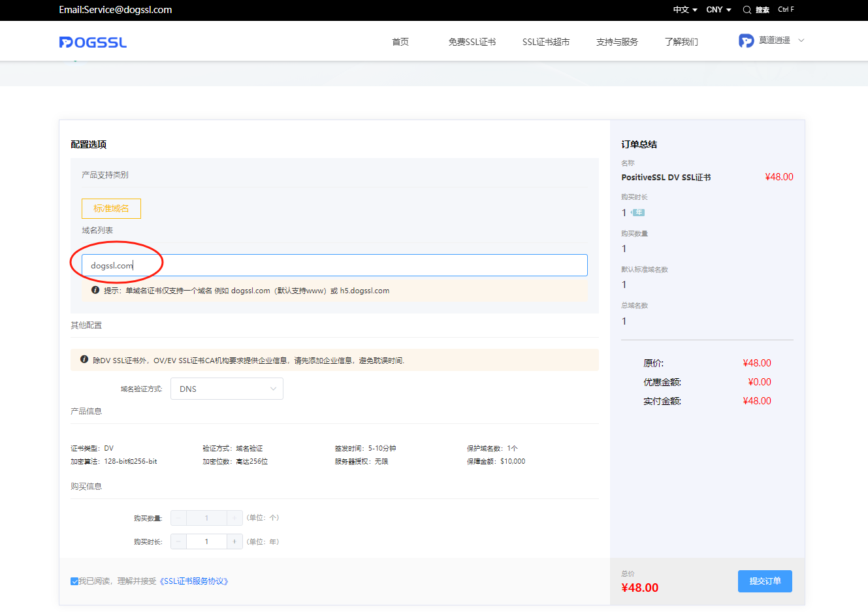The height and width of the screenshot is (612, 868).
Task: Open the DOGSSL logo homepage
Action: pos(93,42)
